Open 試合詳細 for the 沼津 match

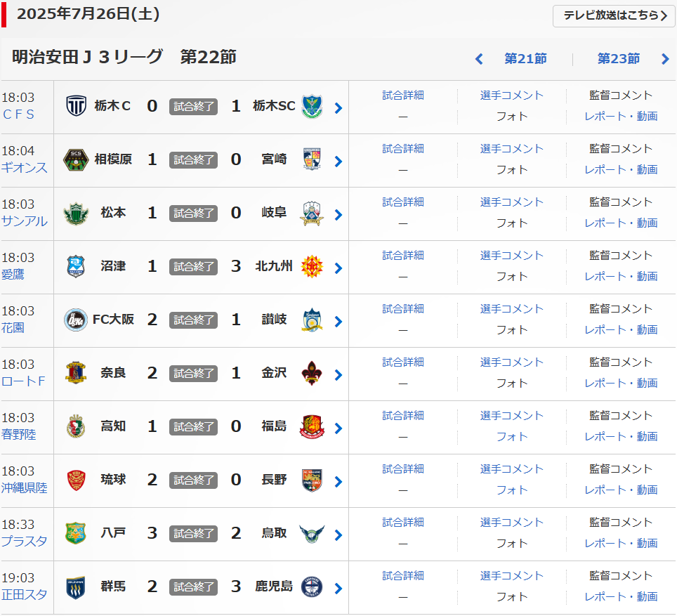(x=403, y=256)
